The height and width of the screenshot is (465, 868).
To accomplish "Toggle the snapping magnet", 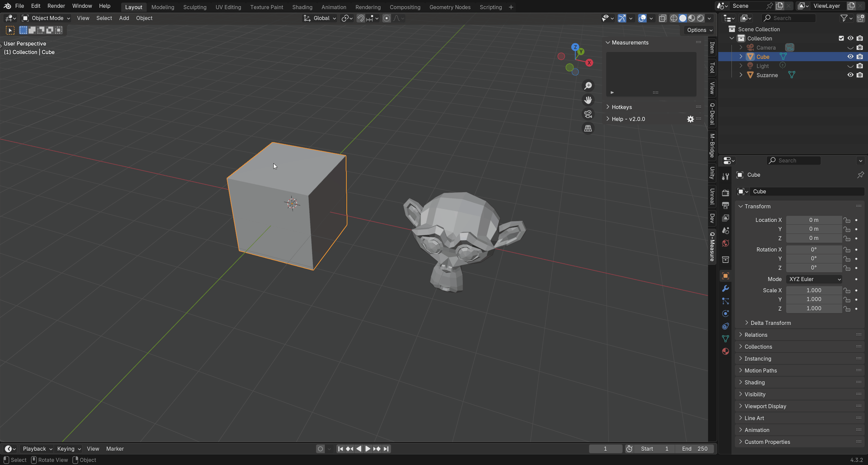I will tap(361, 18).
